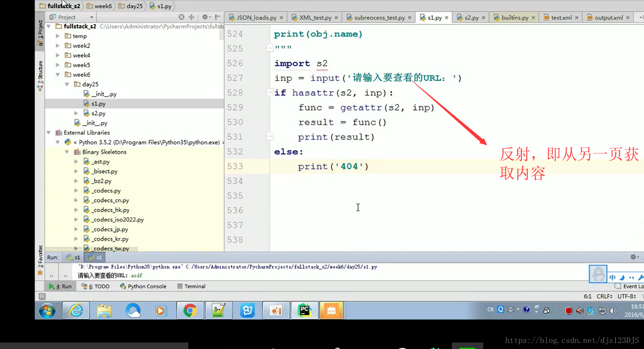Image resolution: width=644 pixels, height=349 pixels.
Task: Open the Terminal tool window
Action: pyautogui.click(x=191, y=286)
